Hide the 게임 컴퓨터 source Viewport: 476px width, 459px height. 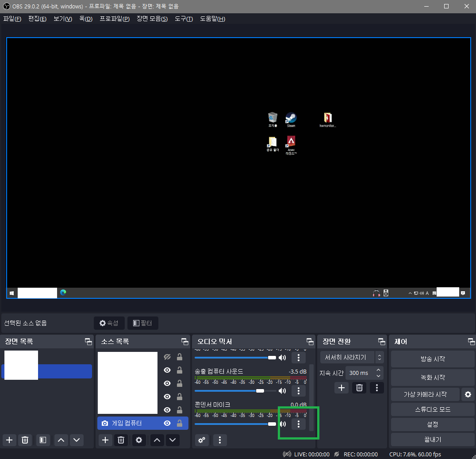(x=167, y=423)
